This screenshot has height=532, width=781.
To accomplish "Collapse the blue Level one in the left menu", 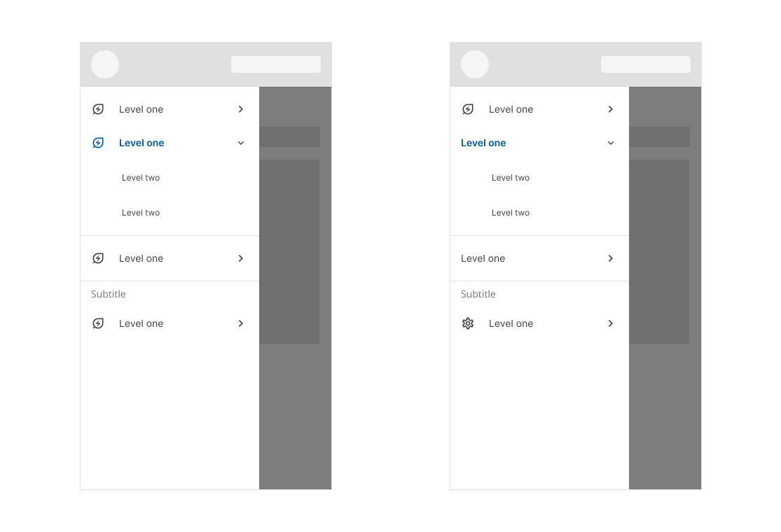I will (x=241, y=143).
